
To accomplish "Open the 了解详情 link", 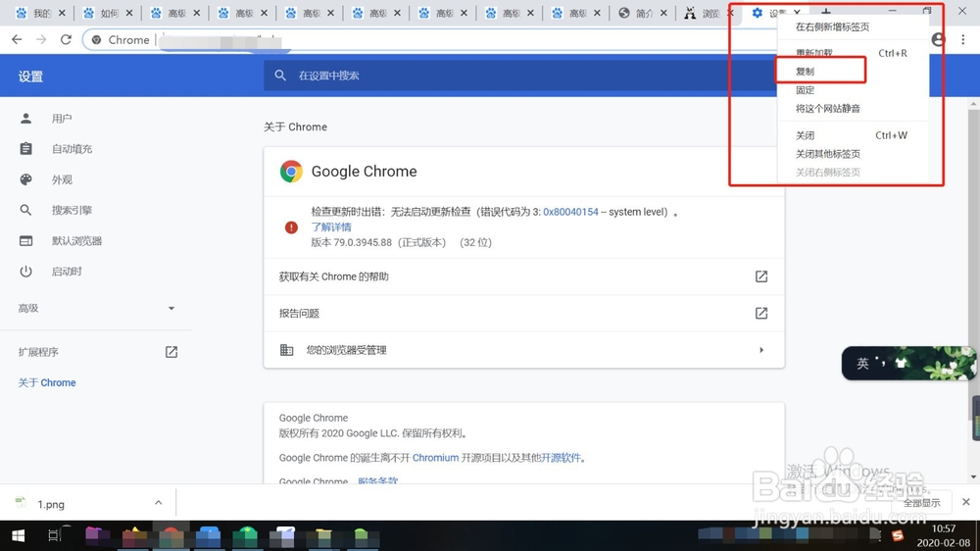I will point(331,227).
